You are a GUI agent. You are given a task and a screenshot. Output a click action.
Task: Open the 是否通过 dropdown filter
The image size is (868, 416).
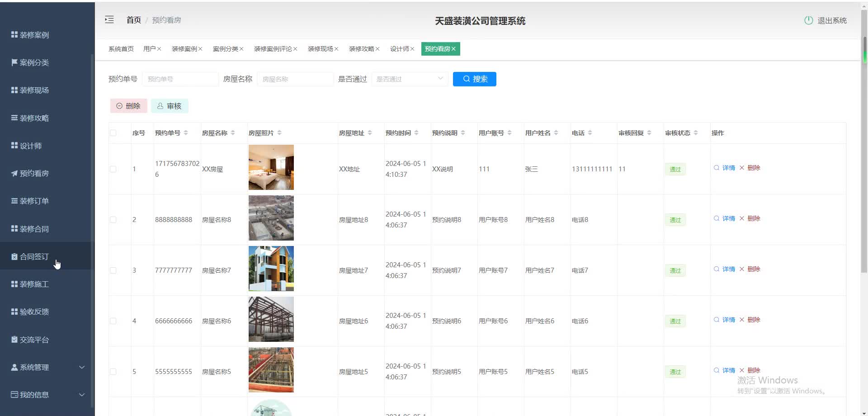click(x=409, y=79)
